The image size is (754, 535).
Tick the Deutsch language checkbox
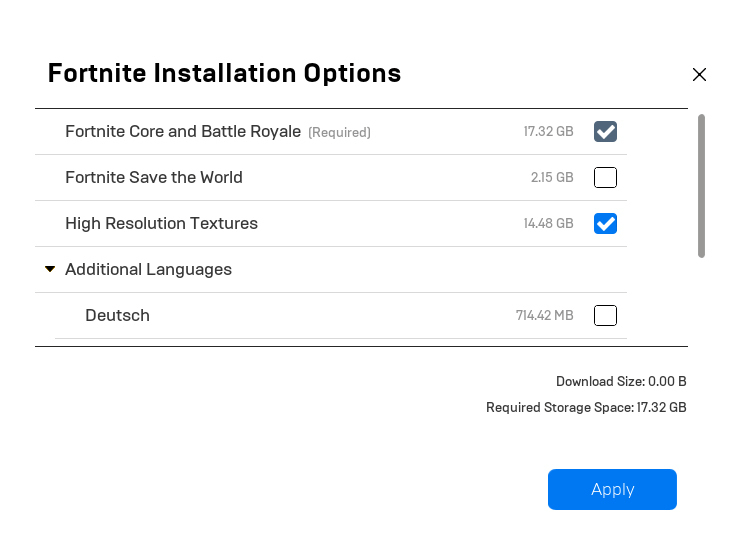pyautogui.click(x=605, y=316)
